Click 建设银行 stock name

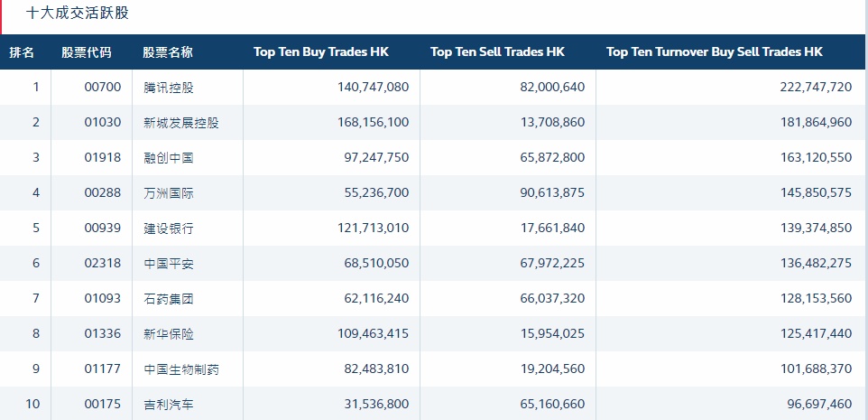[168, 229]
